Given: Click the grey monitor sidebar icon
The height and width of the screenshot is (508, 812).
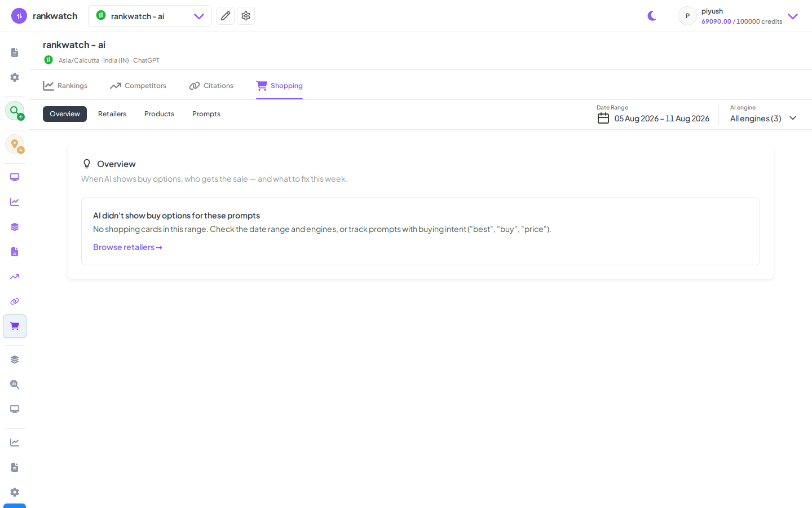Looking at the screenshot, I should tap(15, 409).
